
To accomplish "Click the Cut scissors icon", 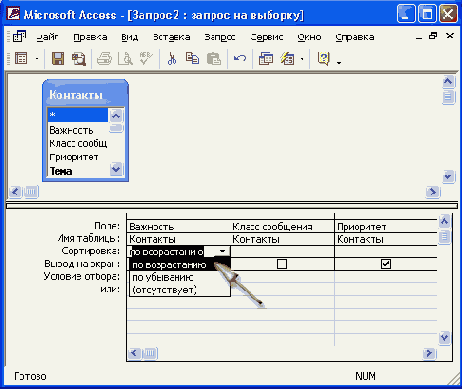I will point(172,59).
